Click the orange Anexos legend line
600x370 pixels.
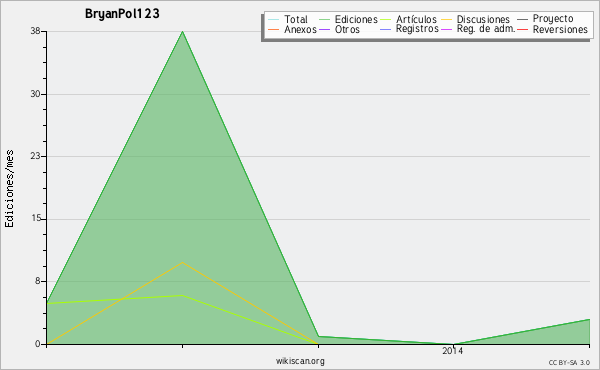(x=274, y=29)
